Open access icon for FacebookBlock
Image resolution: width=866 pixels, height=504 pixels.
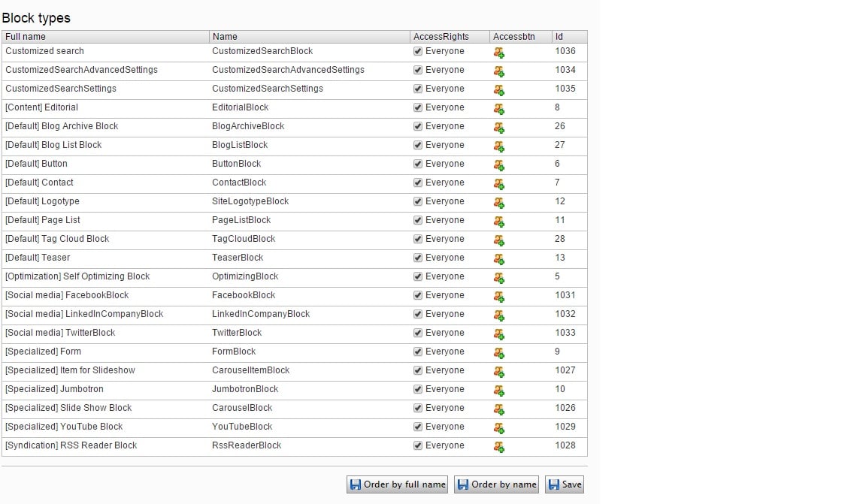coord(498,297)
